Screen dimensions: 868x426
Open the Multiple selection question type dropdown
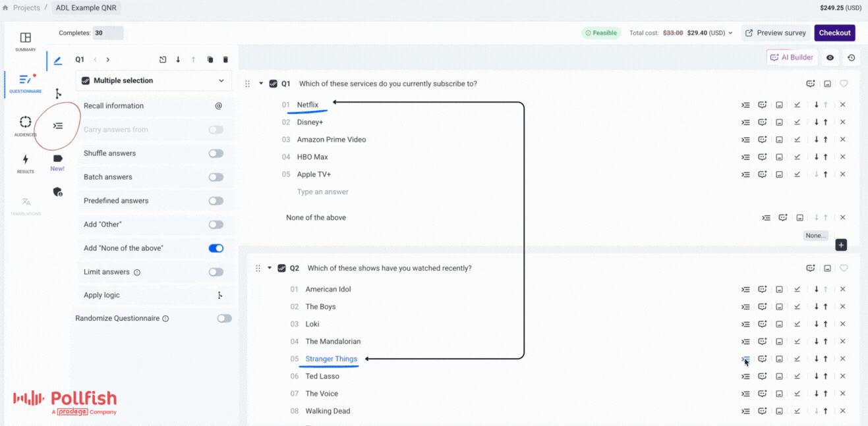[154, 81]
